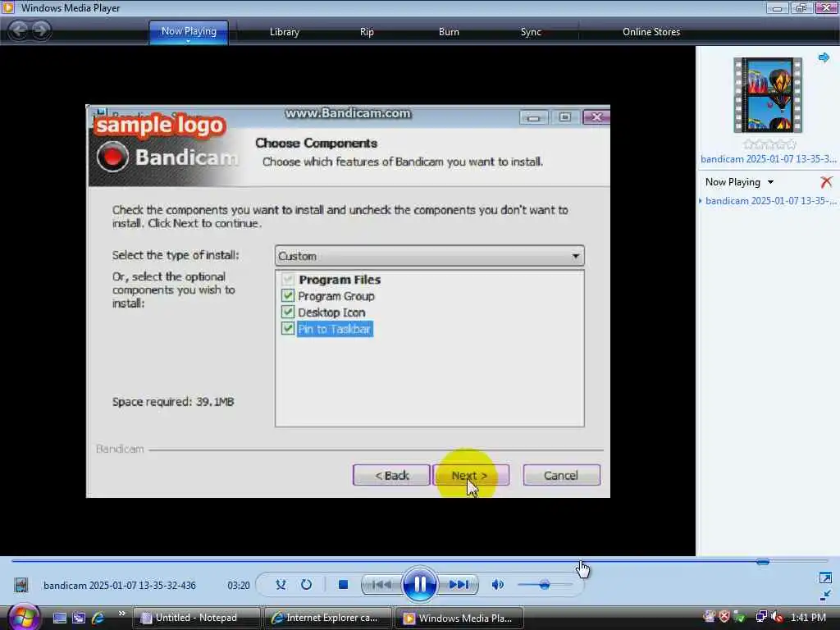840x630 pixels.
Task: Click the Back button in the Bandicam installer
Action: [391, 475]
